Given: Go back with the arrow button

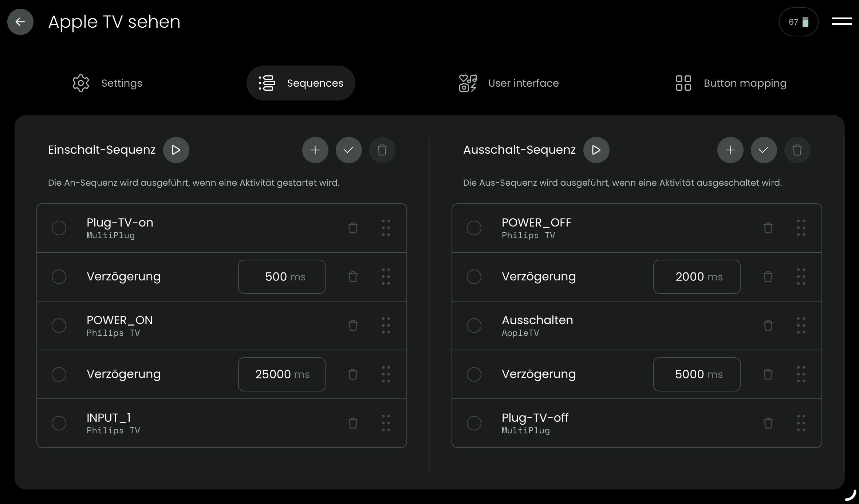Looking at the screenshot, I should [x=20, y=22].
